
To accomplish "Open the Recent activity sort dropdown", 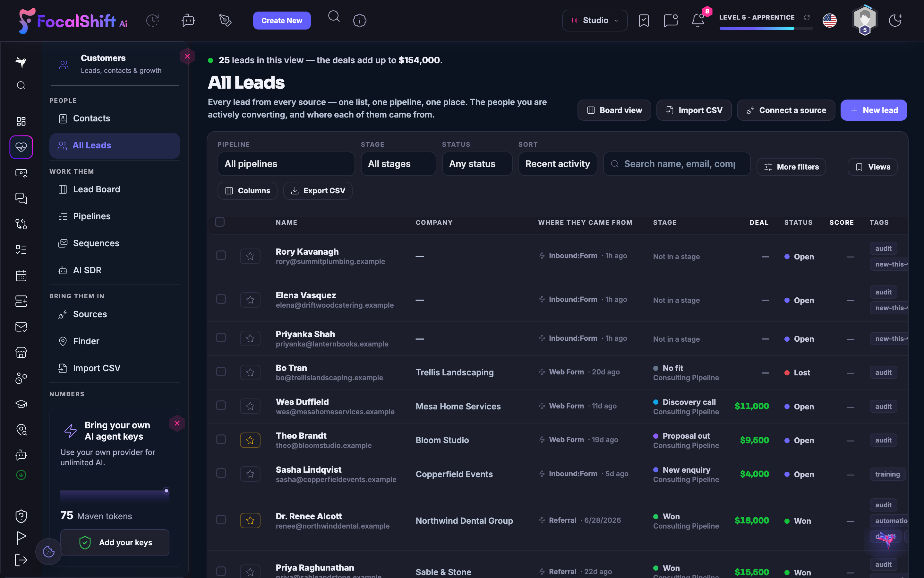I will 558,164.
